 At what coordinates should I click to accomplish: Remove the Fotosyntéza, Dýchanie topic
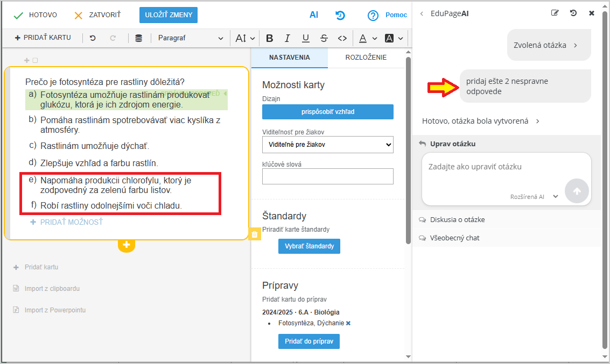[348, 323]
